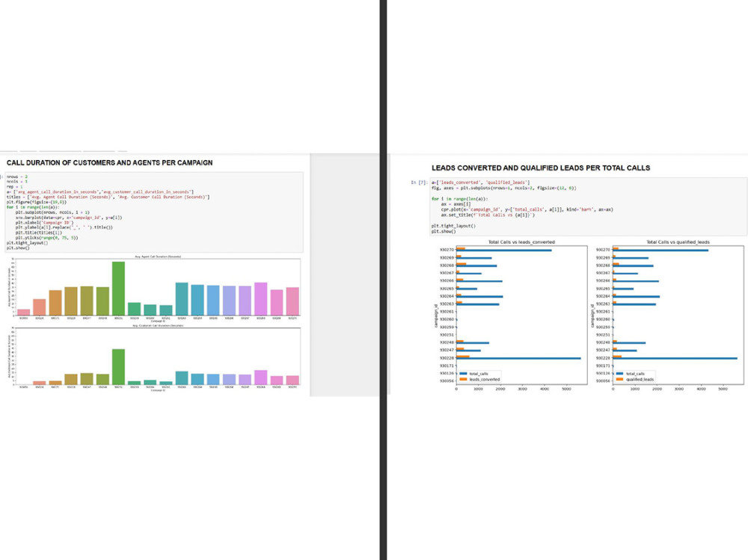Click the 'qualified_leads' legend entry
This screenshot has height=560, width=748.
coord(640,380)
